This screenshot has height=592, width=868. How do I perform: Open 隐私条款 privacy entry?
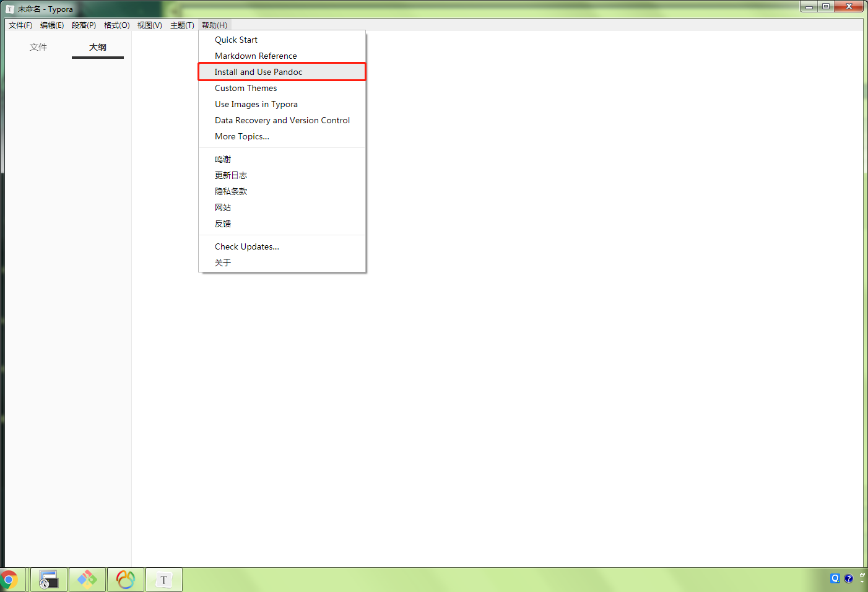282,191
